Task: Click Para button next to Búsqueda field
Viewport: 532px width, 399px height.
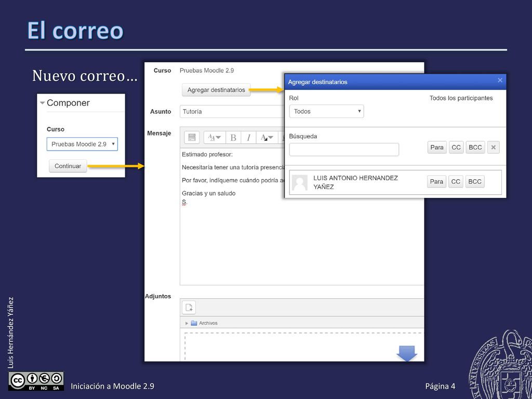Action: click(x=437, y=147)
